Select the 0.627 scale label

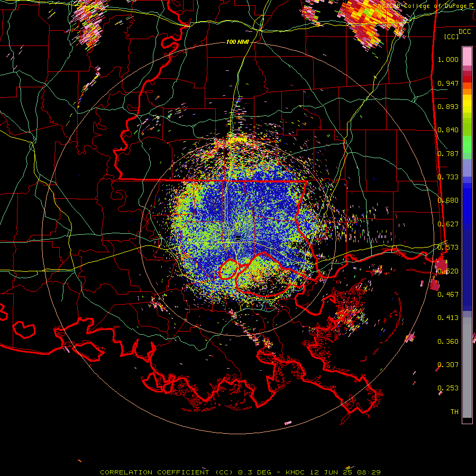coord(448,224)
